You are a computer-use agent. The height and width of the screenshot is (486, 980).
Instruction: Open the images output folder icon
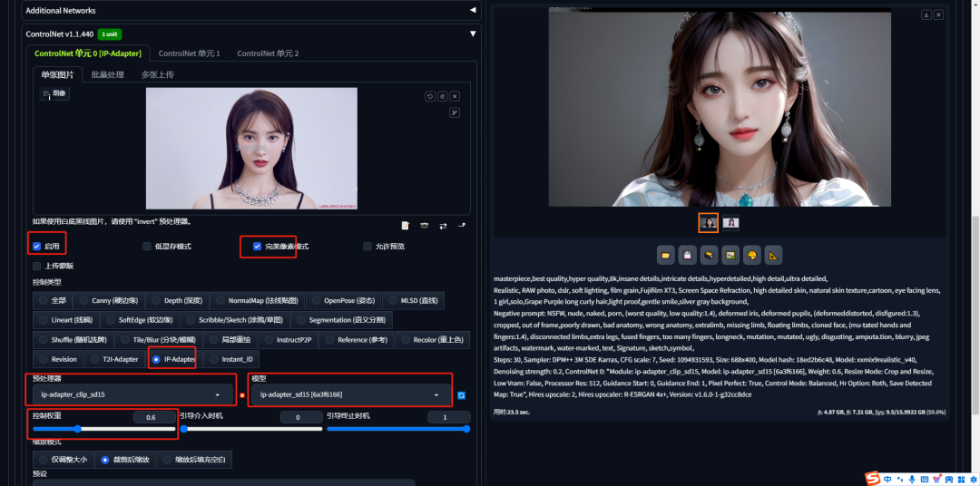pos(666,255)
